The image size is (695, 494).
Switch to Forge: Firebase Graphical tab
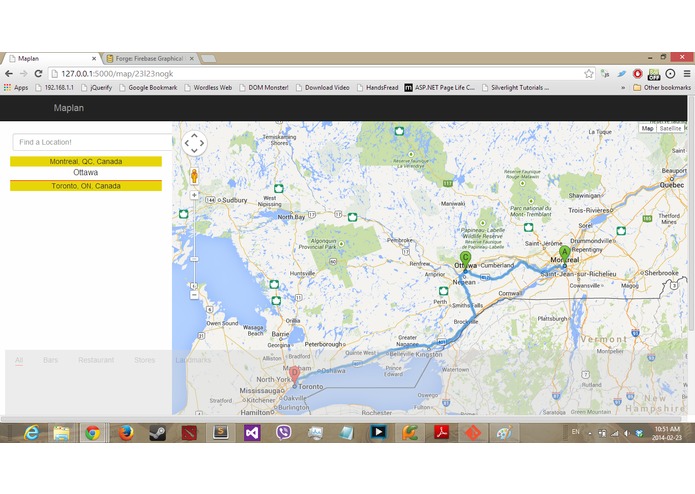(x=149, y=58)
